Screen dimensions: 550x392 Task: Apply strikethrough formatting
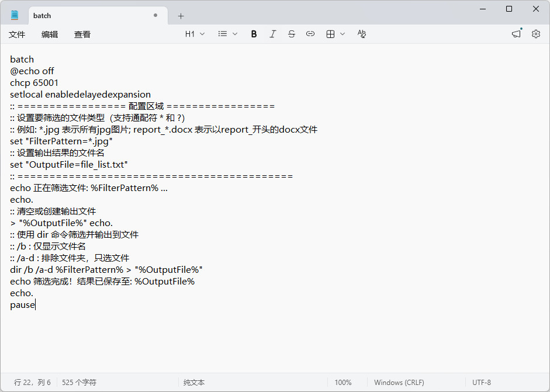tap(292, 34)
